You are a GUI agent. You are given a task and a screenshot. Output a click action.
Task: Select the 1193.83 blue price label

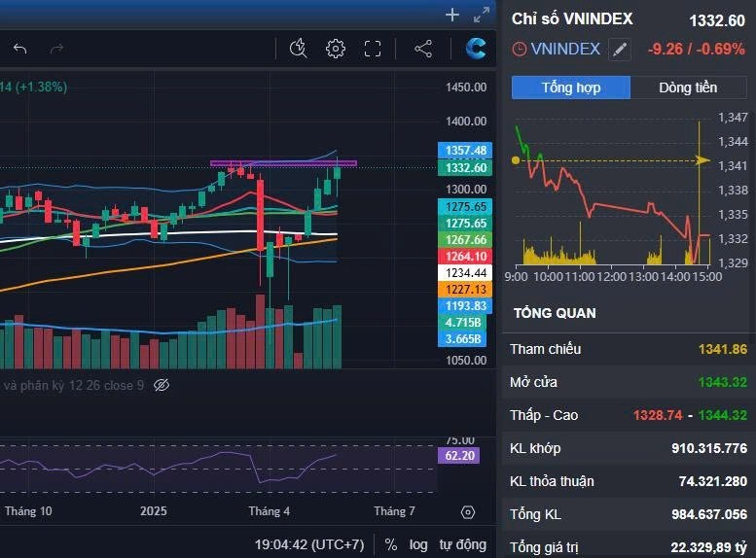pos(465,306)
